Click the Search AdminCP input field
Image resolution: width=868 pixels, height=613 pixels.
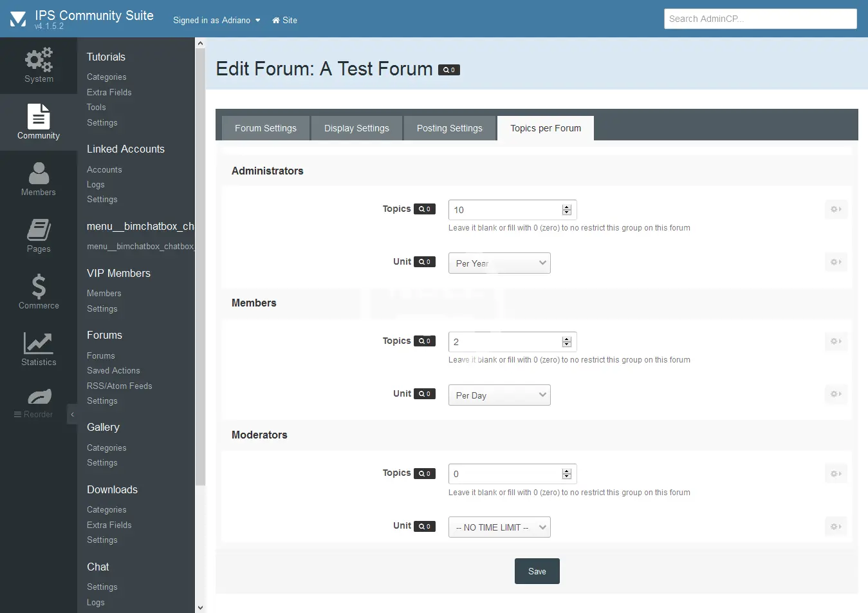pos(760,19)
